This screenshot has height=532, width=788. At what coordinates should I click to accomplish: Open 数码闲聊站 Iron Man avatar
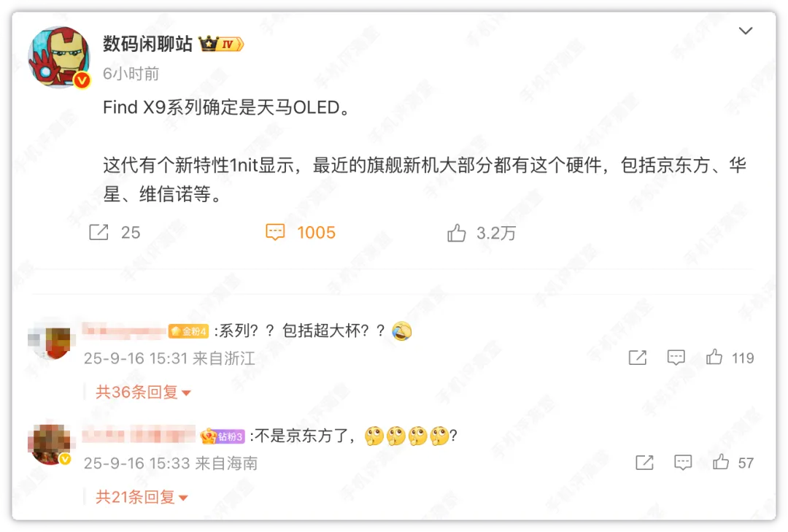pos(59,57)
